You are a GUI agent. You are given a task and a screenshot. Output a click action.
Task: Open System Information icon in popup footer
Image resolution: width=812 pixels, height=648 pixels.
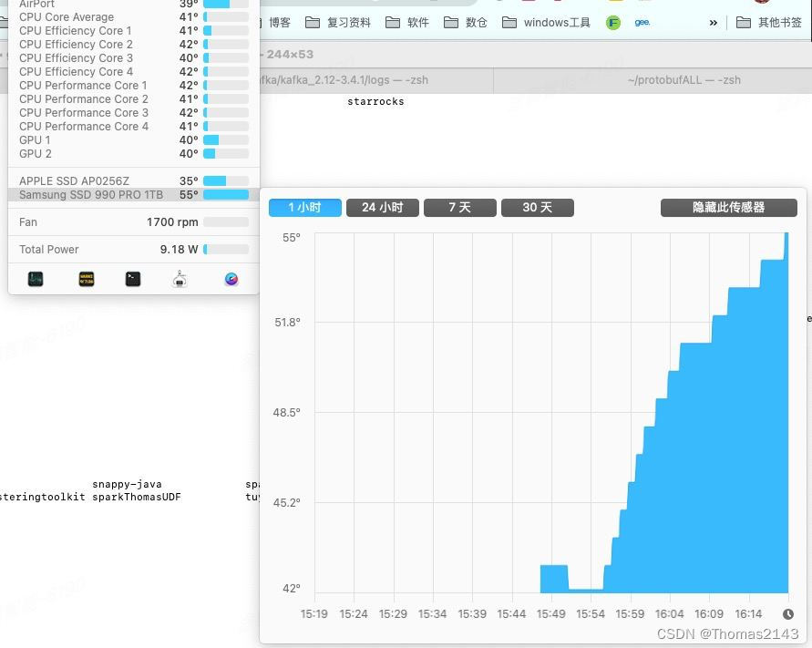point(180,279)
